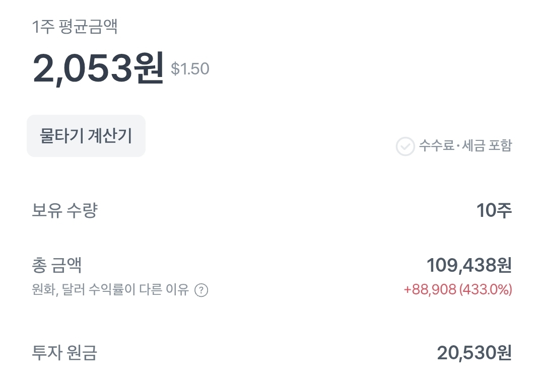
Task: Click the question mark help icon
Action: coord(201,290)
